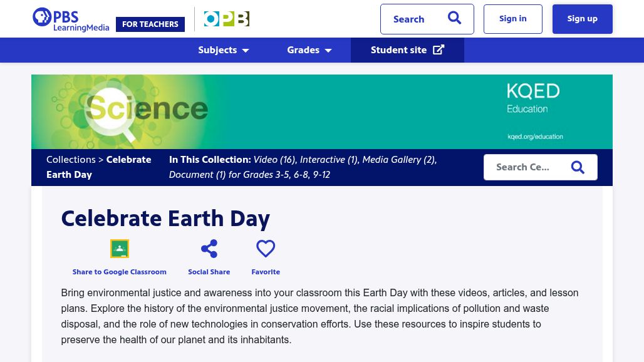Open the Collections breadcrumb link
Screen dimensions: 644x362
point(71,160)
